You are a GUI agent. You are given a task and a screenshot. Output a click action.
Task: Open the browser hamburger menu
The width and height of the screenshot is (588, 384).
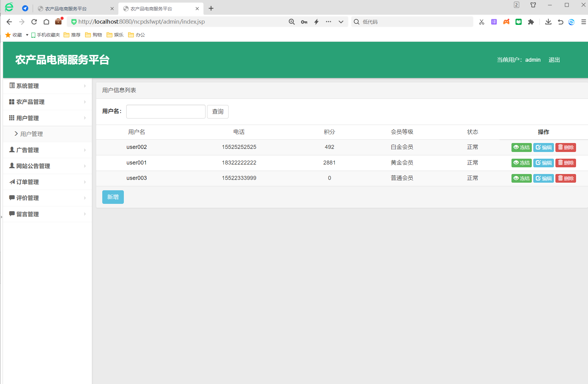583,22
